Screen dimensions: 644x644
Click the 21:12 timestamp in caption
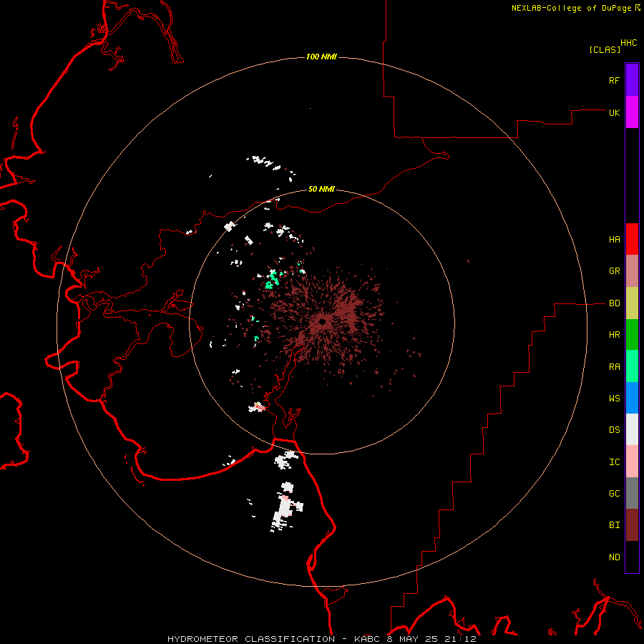[462, 639]
